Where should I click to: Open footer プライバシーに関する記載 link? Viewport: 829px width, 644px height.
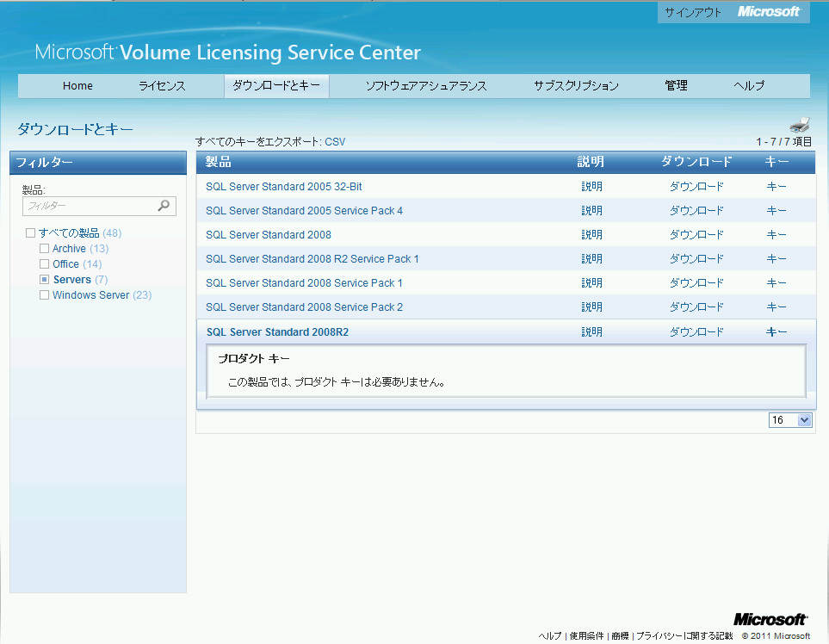tap(684, 636)
